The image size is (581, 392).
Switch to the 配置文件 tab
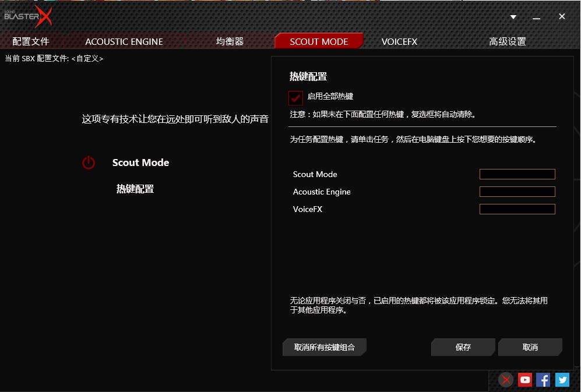31,41
